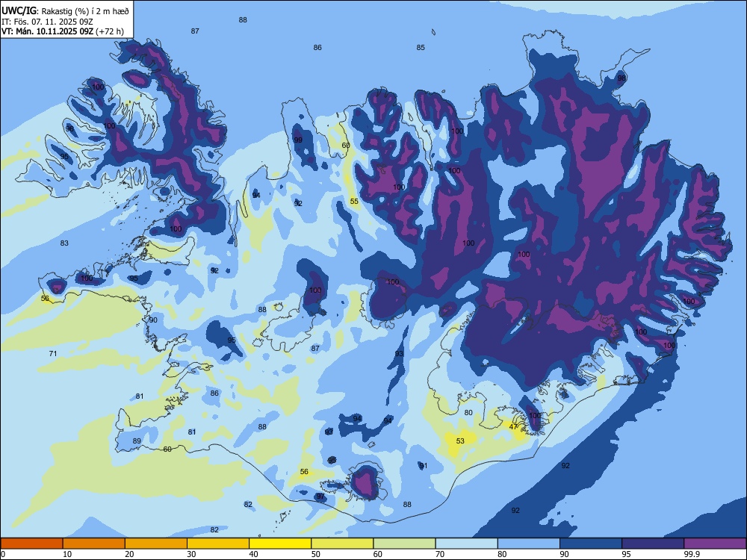Click the humidity value 83 over the sea

pyautogui.click(x=64, y=243)
